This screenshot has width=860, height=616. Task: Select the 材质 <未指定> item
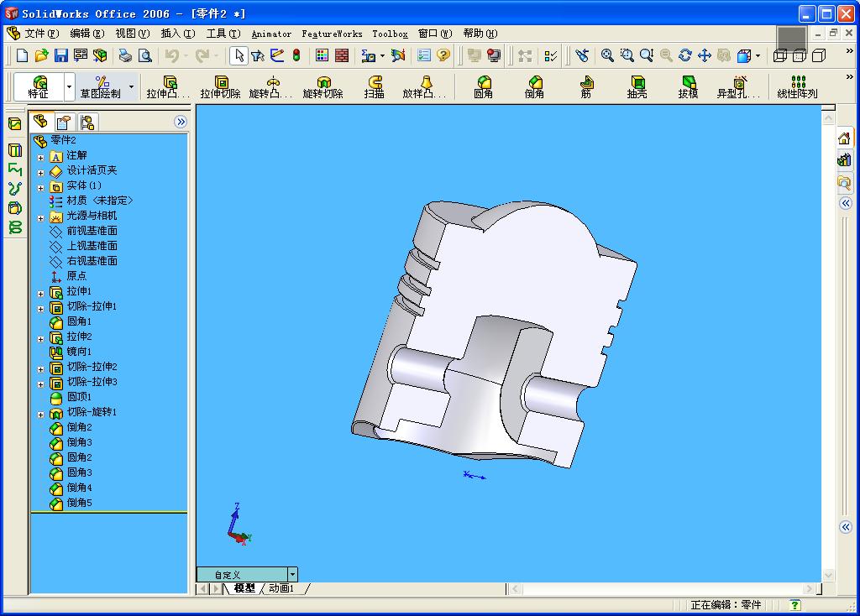(91, 201)
